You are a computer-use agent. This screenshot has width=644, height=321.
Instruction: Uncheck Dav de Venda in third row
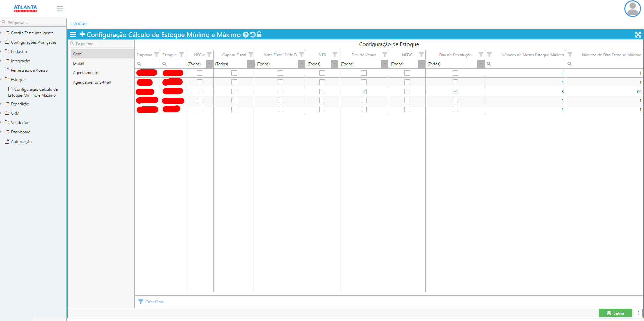coord(364,91)
